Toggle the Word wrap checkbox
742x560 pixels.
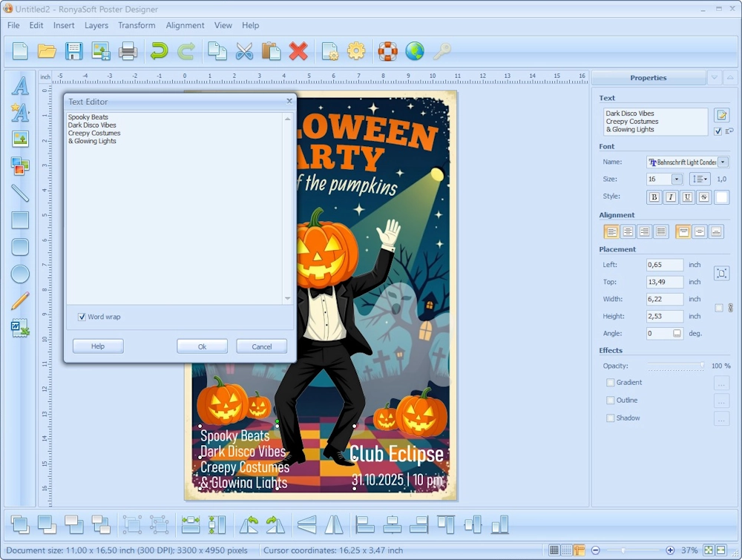point(82,317)
